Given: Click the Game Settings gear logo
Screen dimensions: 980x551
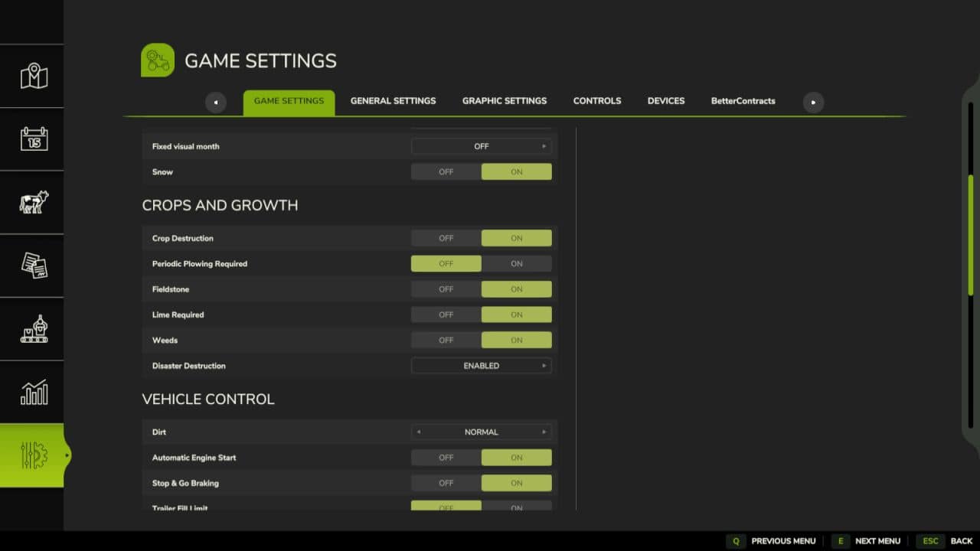Looking at the screenshot, I should point(157,60).
